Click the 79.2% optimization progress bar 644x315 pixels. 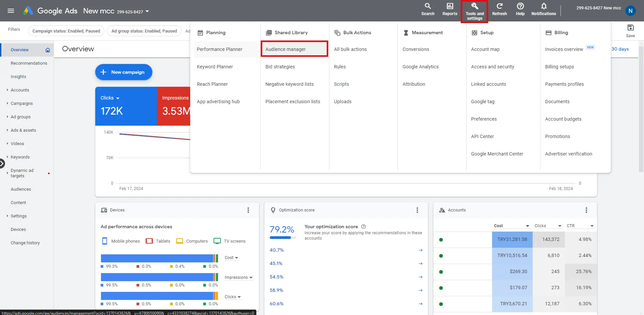(283, 238)
